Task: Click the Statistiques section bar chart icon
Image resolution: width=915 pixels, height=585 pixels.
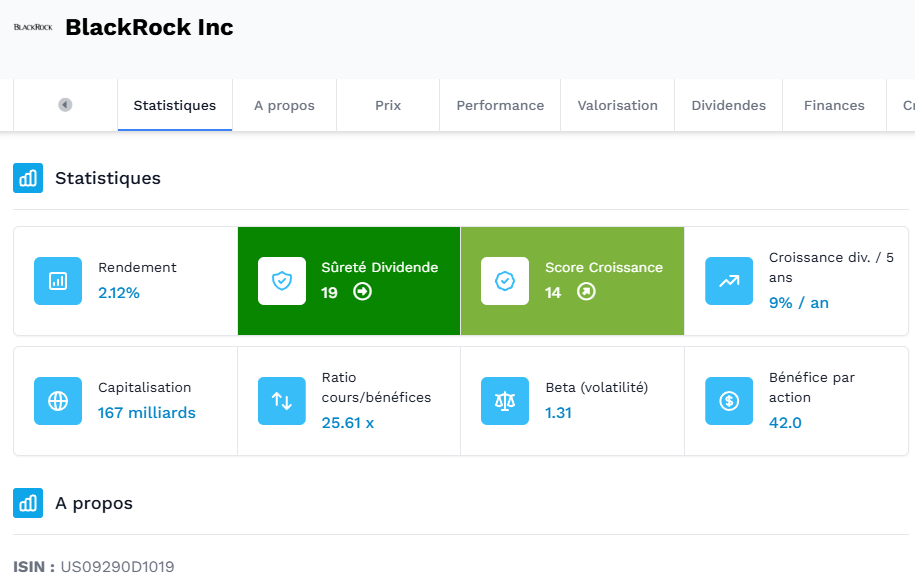Action: [28, 178]
